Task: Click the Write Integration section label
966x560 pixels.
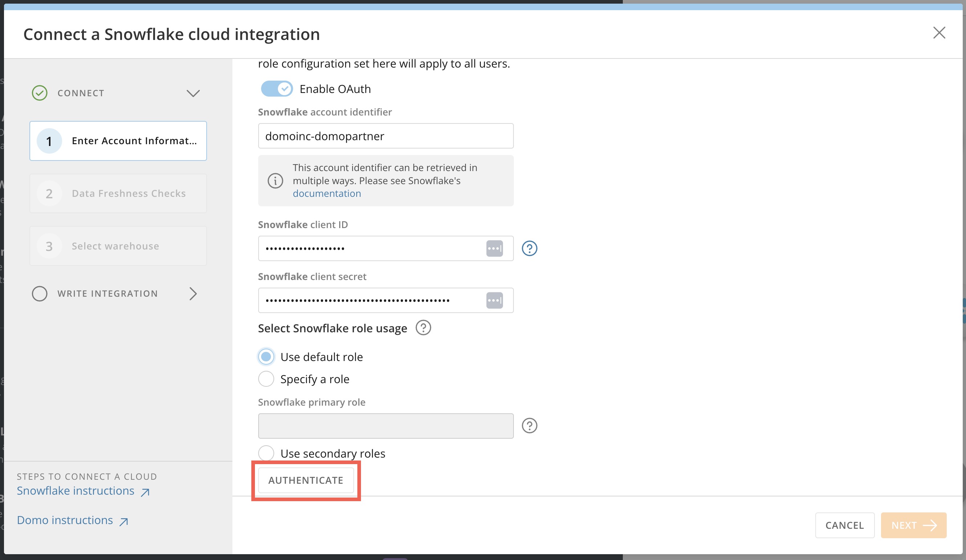Action: [108, 294]
